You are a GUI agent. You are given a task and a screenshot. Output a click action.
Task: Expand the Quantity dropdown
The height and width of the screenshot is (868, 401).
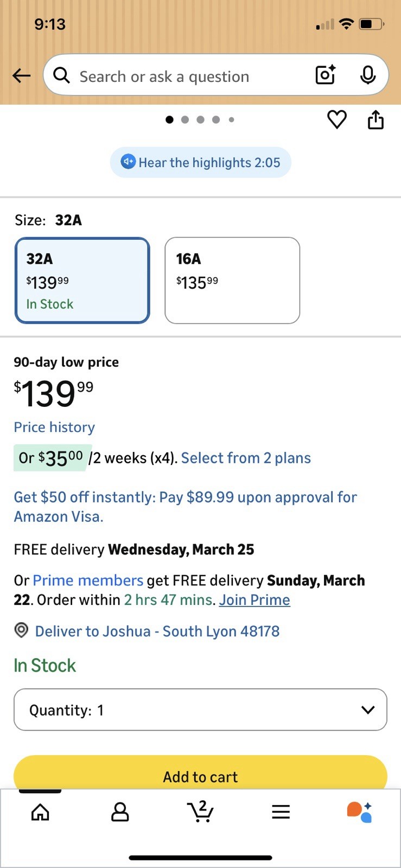pyautogui.click(x=200, y=710)
